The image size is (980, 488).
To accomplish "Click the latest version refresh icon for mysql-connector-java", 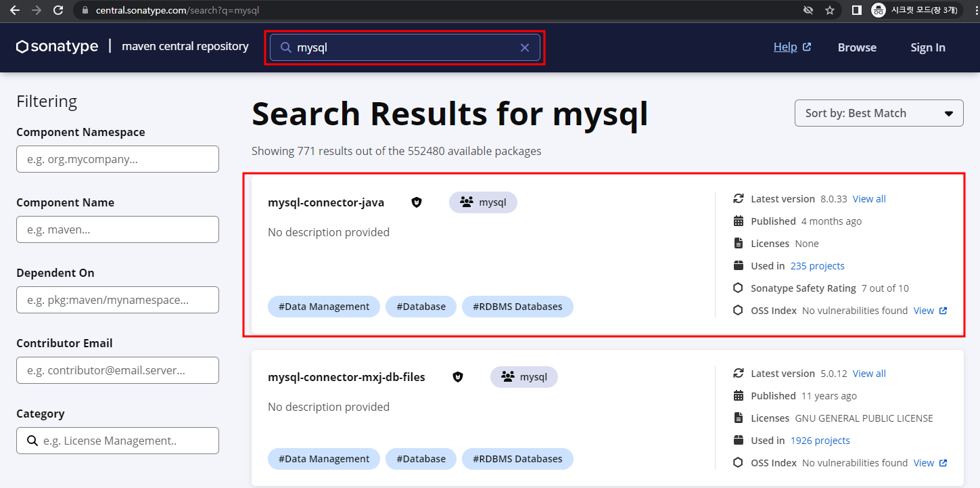I will tap(739, 198).
